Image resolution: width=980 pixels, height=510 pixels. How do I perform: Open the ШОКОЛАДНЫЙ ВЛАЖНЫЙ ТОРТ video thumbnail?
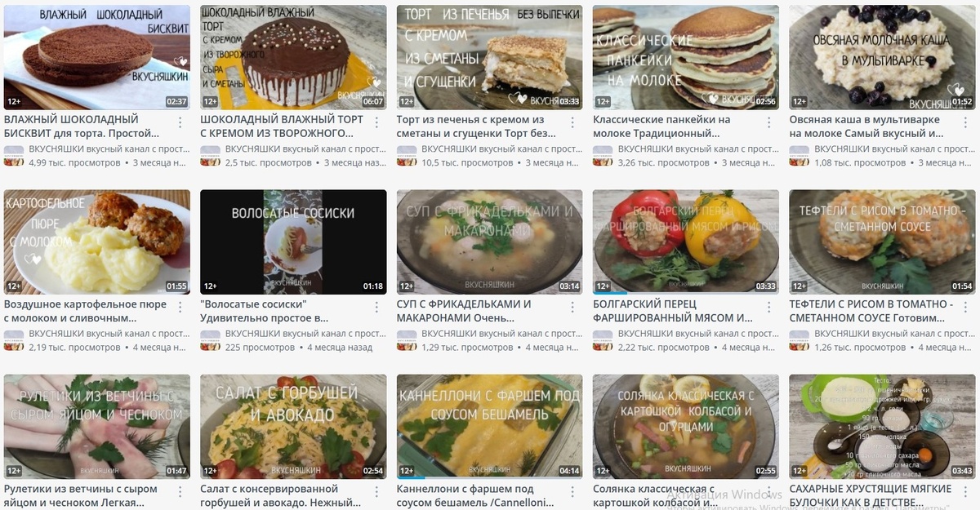tap(293, 57)
